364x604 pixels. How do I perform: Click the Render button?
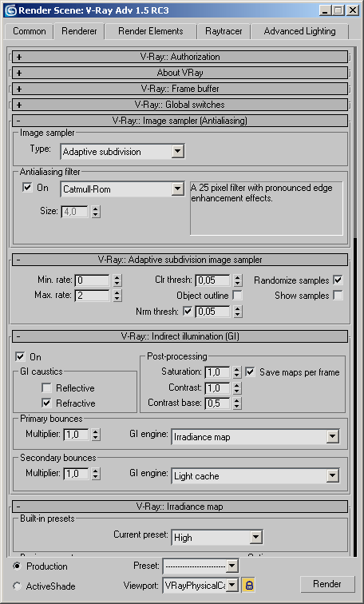pos(327,584)
